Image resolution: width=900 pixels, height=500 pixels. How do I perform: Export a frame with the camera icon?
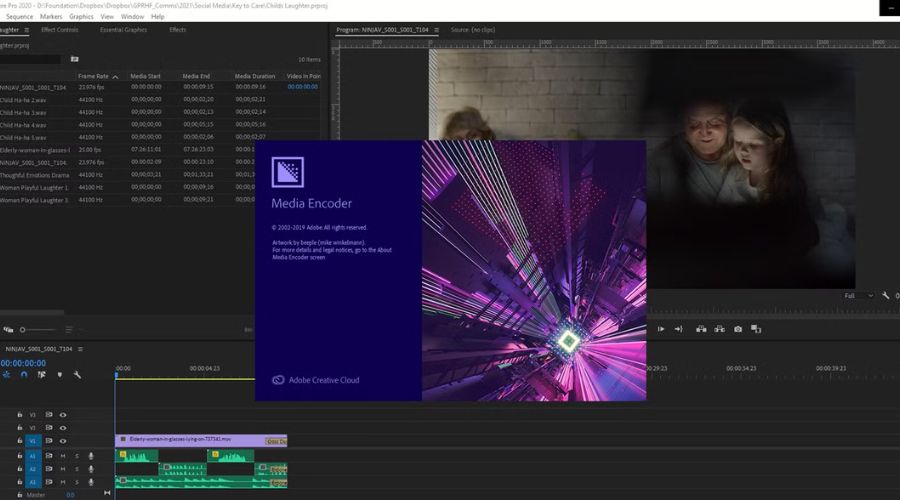pos(738,329)
